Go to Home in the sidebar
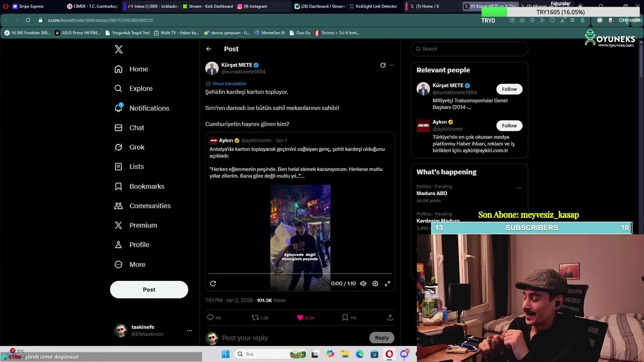644x362 pixels. (x=131, y=69)
